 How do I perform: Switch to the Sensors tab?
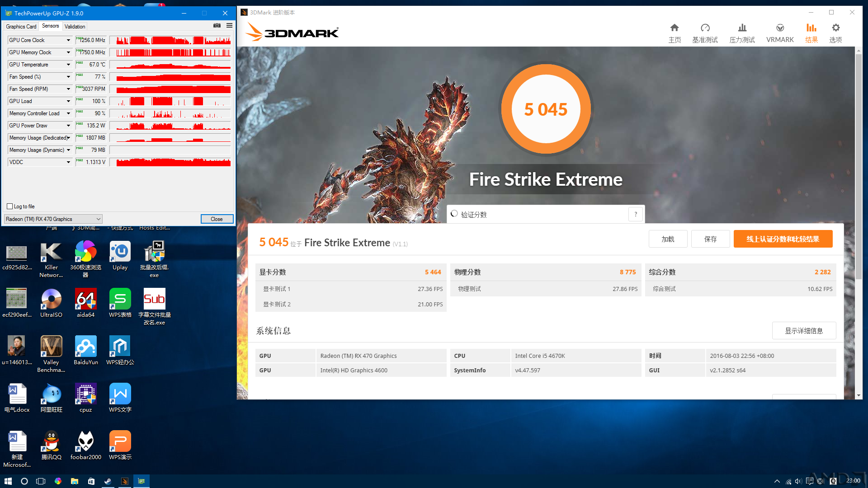[50, 26]
